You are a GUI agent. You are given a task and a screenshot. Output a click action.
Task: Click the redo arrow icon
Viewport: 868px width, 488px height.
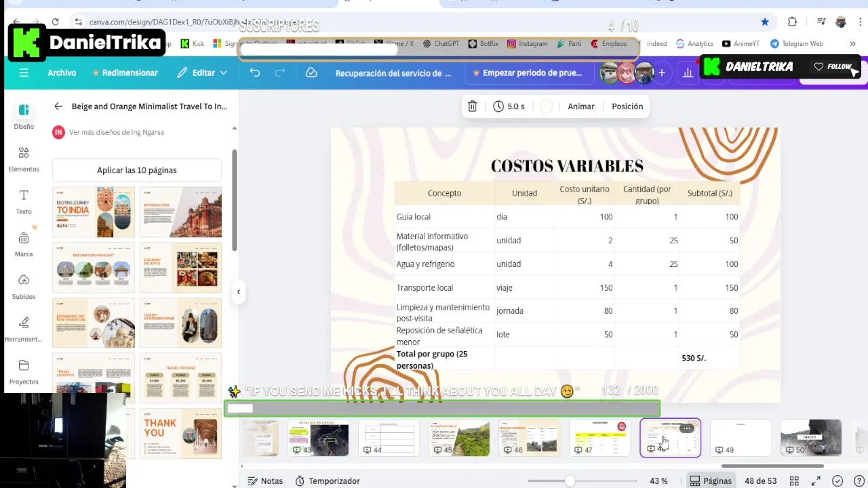pos(279,73)
